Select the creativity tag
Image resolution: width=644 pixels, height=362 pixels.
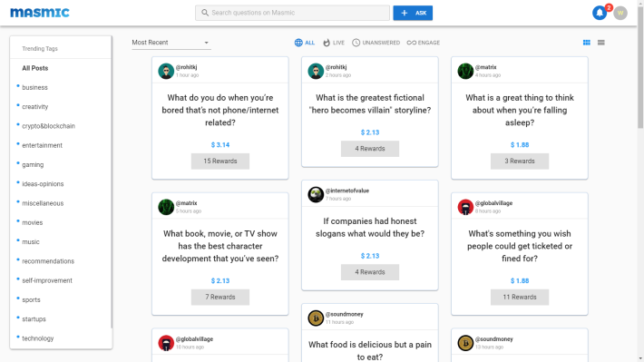pyautogui.click(x=34, y=107)
